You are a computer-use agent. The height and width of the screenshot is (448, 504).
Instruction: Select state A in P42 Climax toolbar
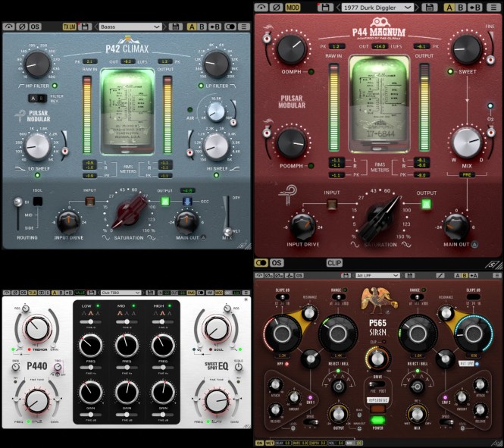point(192,27)
